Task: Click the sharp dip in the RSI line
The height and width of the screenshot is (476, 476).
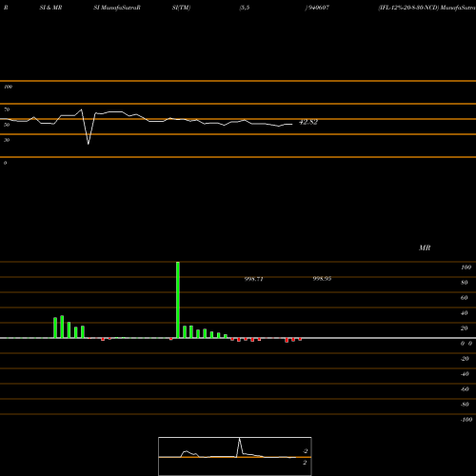Action: [89, 144]
